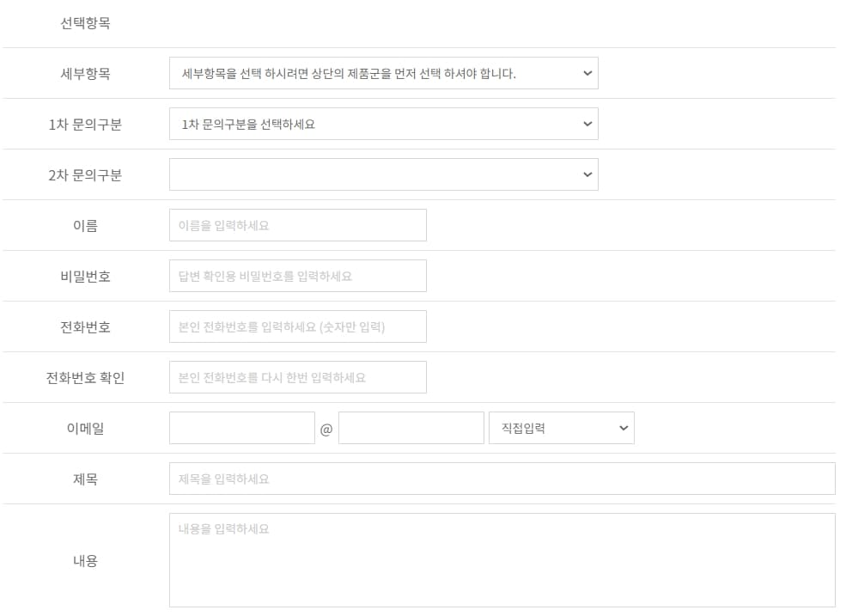Open the email domain 직접입력 dropdown
This screenshot has height=616, width=846.
[x=562, y=427]
